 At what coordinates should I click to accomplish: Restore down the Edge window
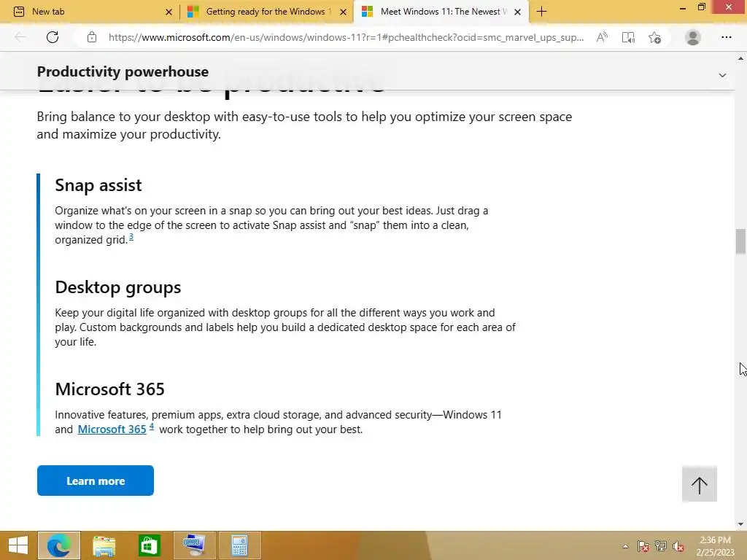point(701,7)
